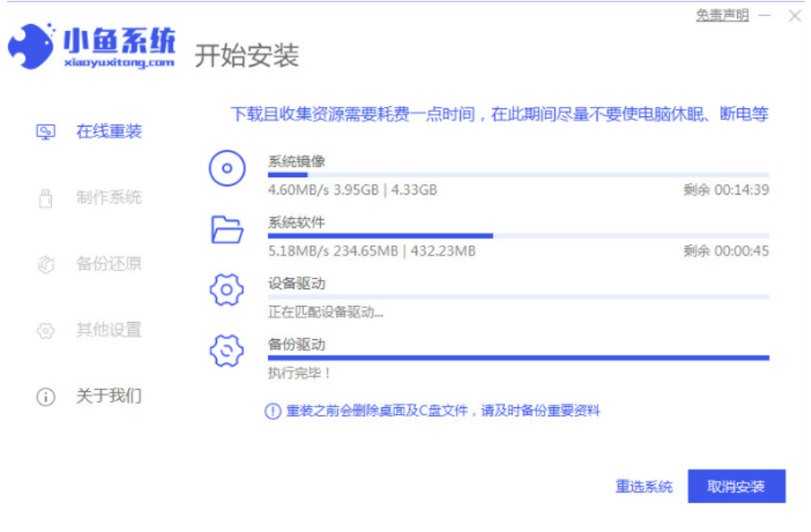Open the 在线重装 sidebar tab
Viewport: 811px width, 532px height.
[108, 132]
